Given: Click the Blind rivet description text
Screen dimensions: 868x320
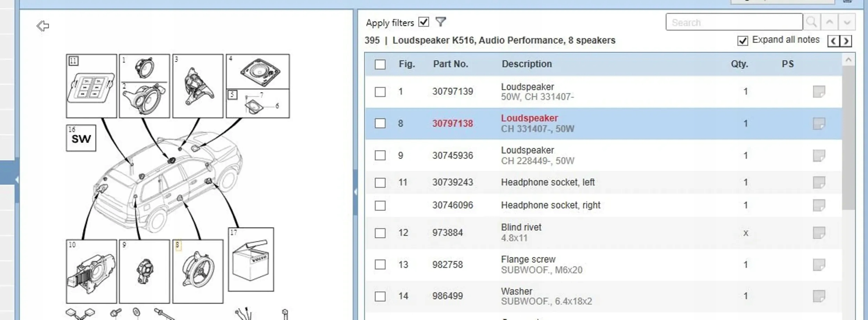Looking at the screenshot, I should 521,227.
